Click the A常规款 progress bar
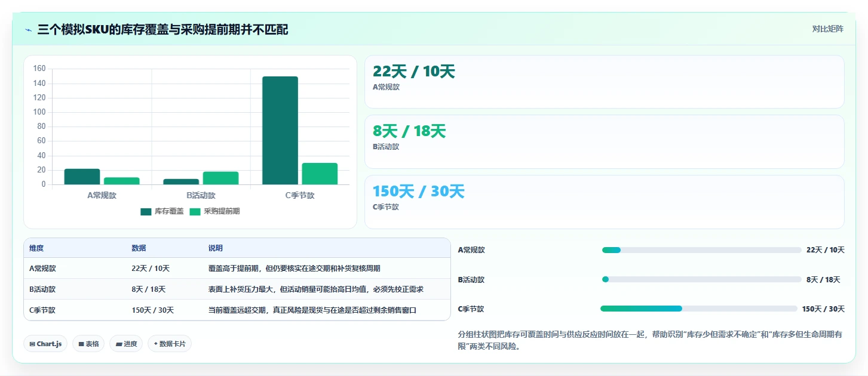 [x=701, y=250]
